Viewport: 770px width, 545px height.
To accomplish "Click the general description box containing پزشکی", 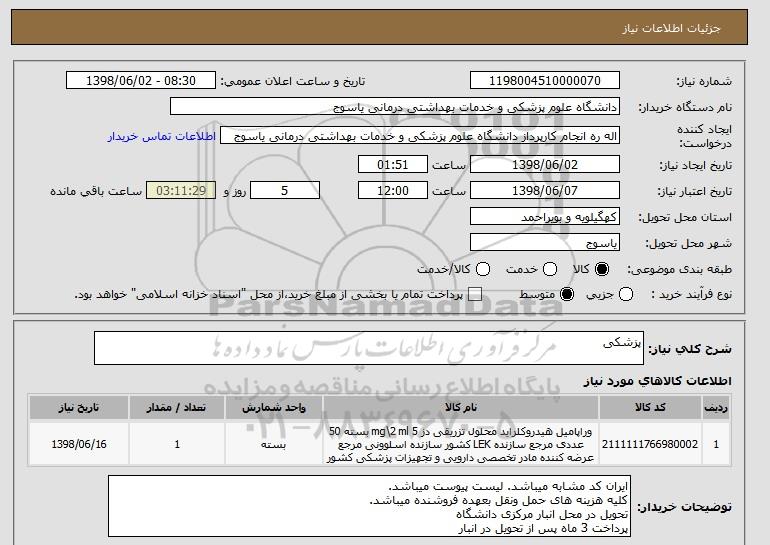I will (369, 348).
